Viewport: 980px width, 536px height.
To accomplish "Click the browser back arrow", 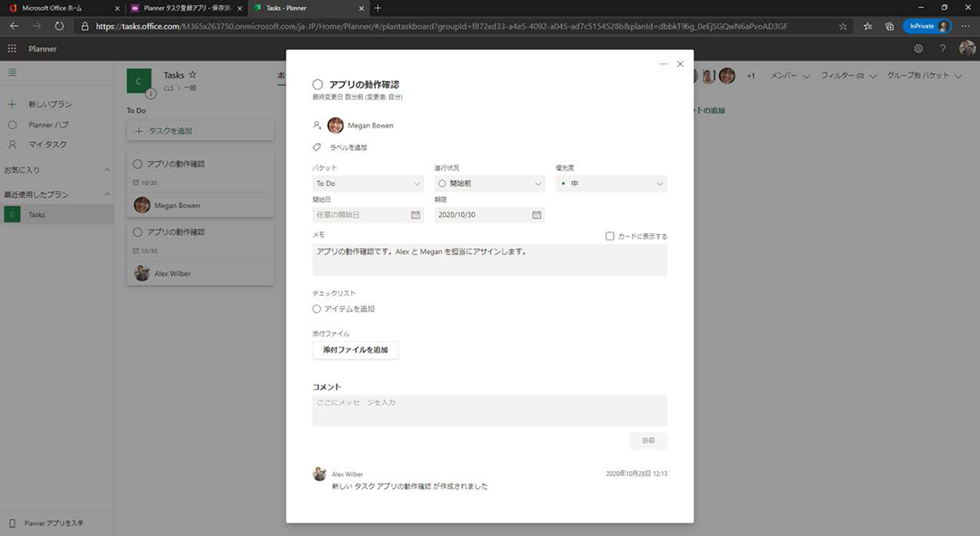I will 14,26.
